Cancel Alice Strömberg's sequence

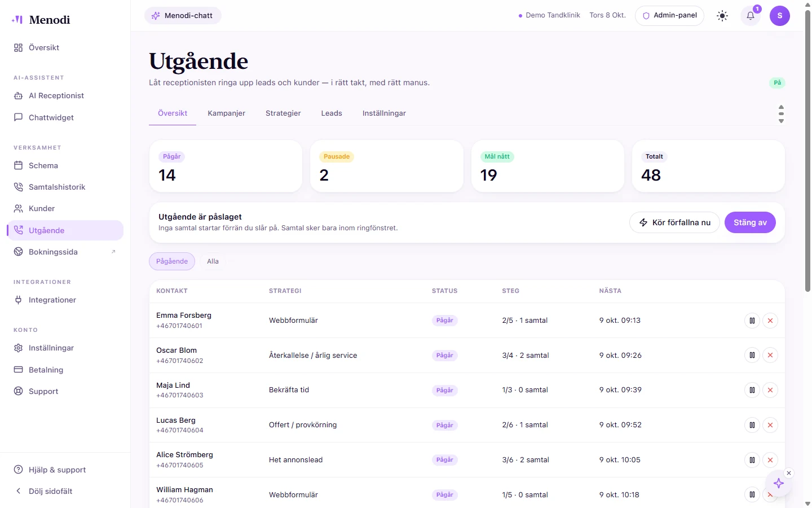click(770, 460)
